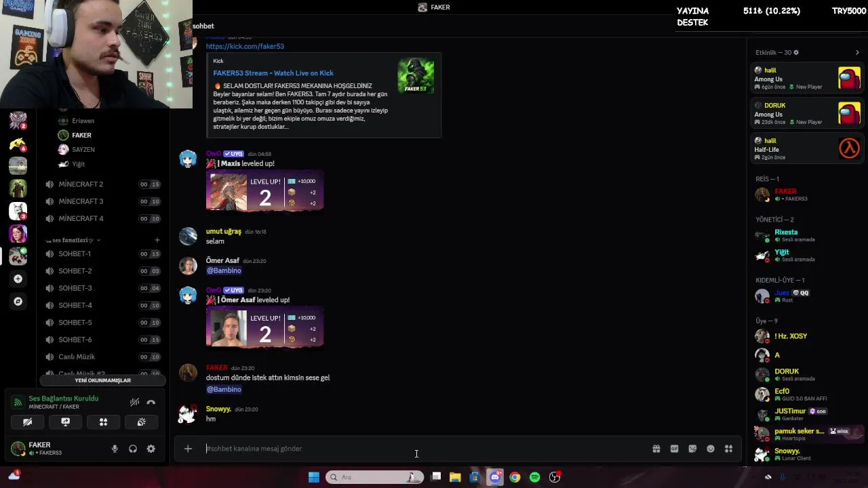Click the Add a Server plus icon

coord(18,279)
